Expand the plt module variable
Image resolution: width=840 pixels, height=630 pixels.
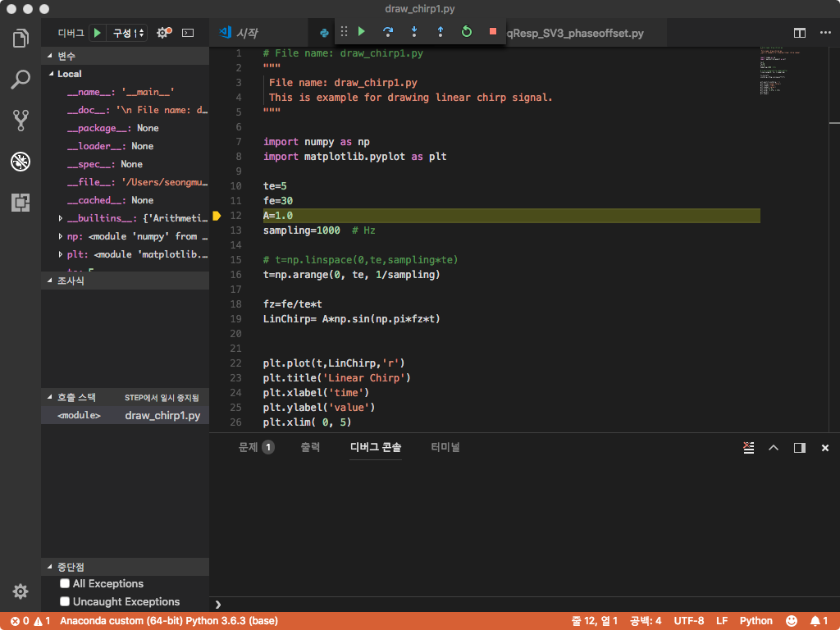click(61, 254)
